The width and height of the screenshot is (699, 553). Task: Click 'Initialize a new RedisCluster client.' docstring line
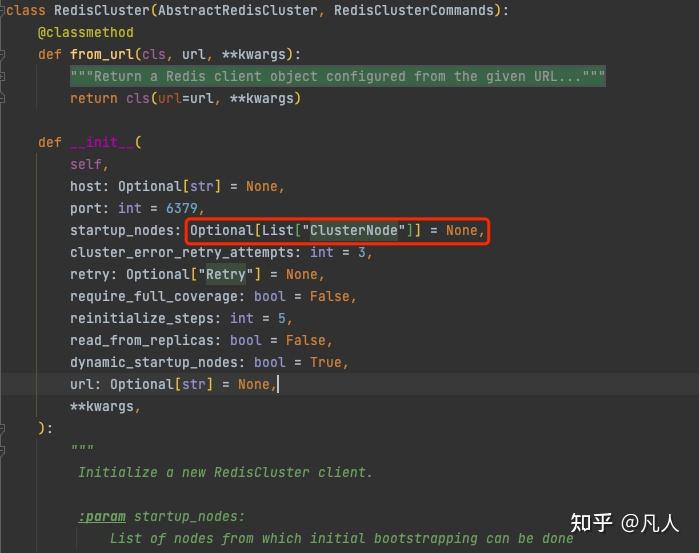(x=225, y=472)
